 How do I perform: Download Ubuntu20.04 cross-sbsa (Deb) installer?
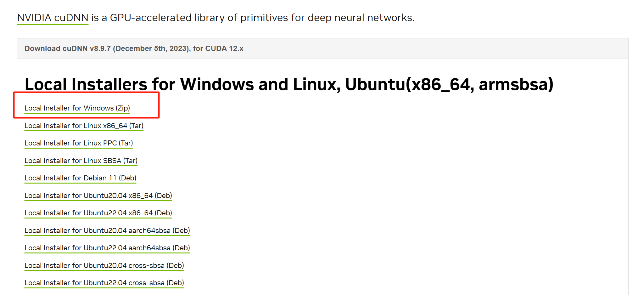[104, 266]
